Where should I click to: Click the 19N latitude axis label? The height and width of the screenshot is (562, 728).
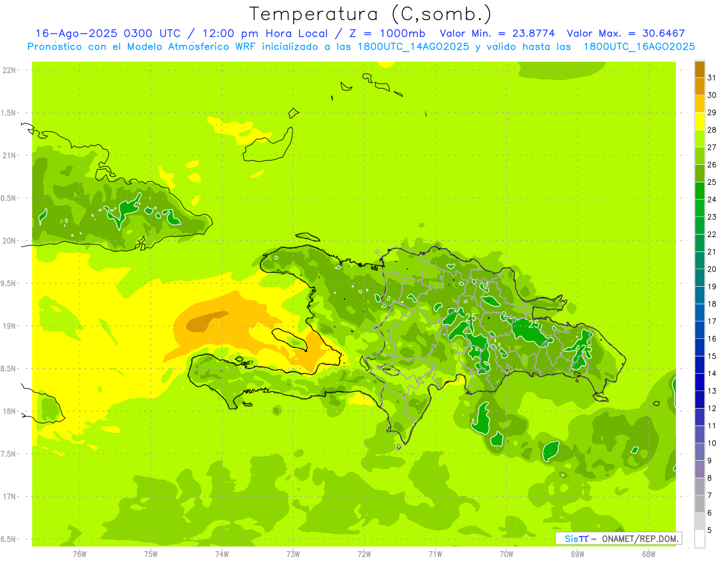point(10,326)
